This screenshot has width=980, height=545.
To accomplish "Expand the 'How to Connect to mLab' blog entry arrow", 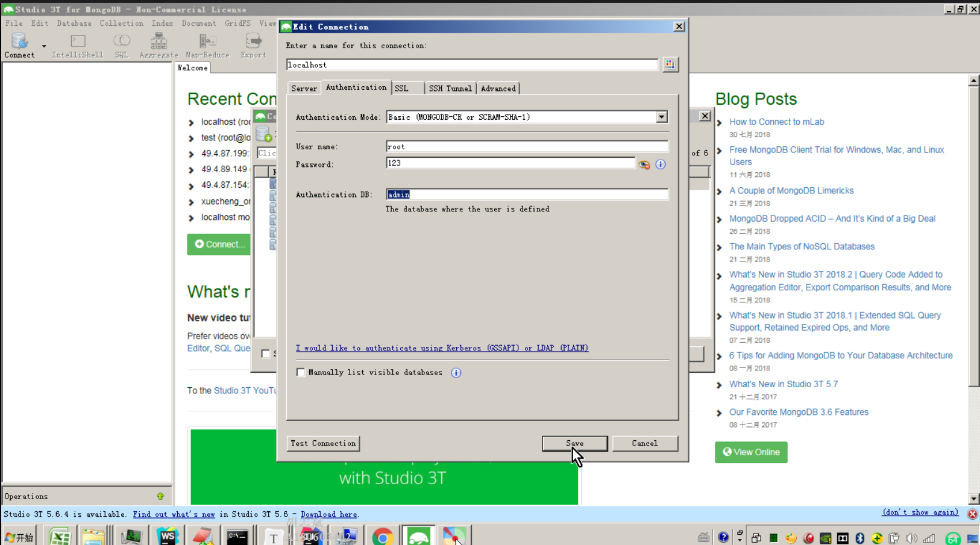I will click(719, 123).
